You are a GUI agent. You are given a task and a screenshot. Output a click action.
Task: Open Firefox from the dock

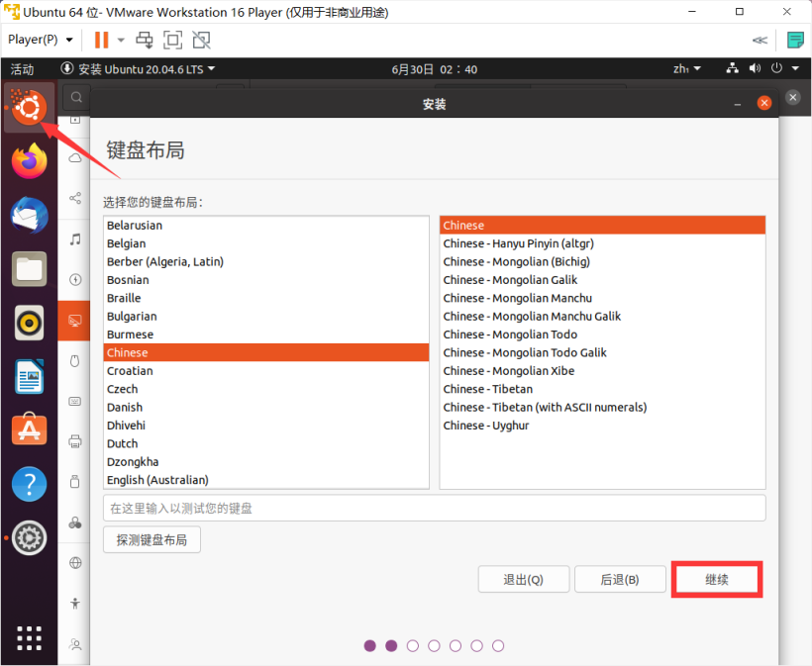coord(29,160)
